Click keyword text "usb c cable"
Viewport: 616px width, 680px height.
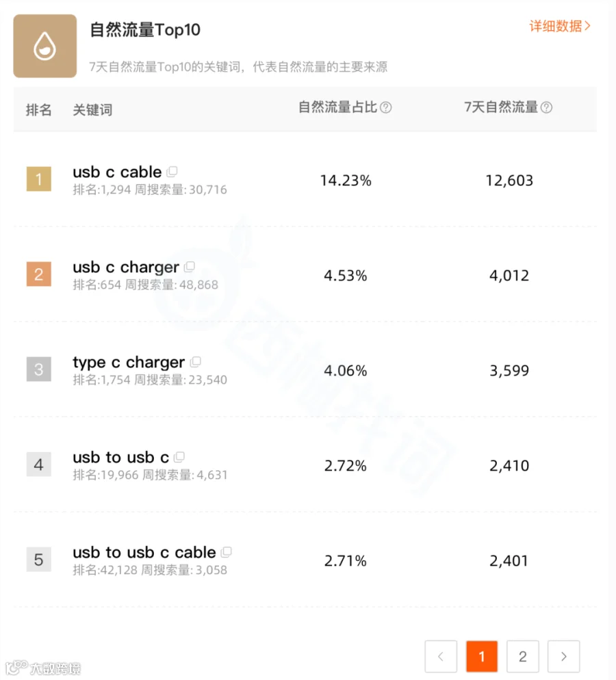click(x=117, y=172)
